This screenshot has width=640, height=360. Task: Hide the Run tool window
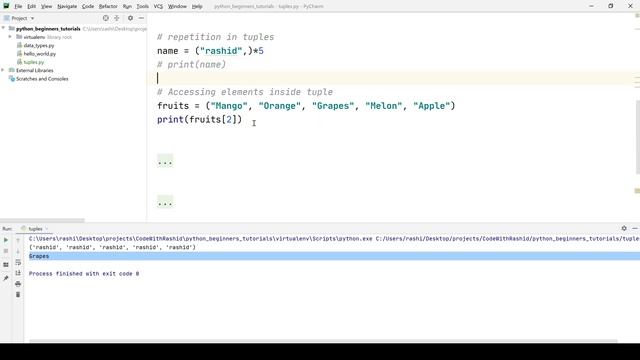click(635, 228)
